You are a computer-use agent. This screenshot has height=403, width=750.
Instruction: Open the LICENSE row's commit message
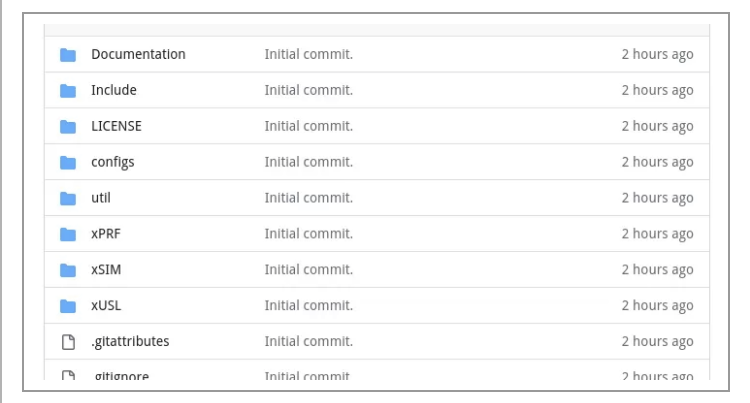tap(308, 126)
